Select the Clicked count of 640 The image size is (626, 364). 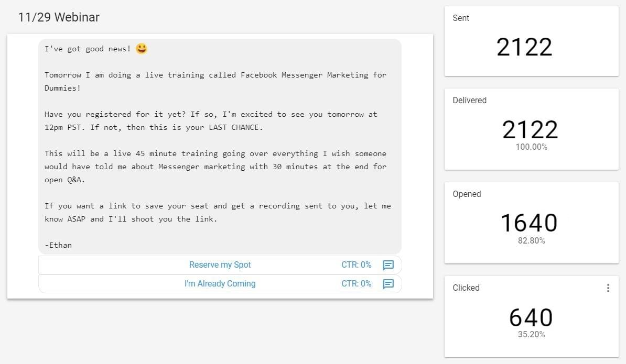tap(531, 317)
